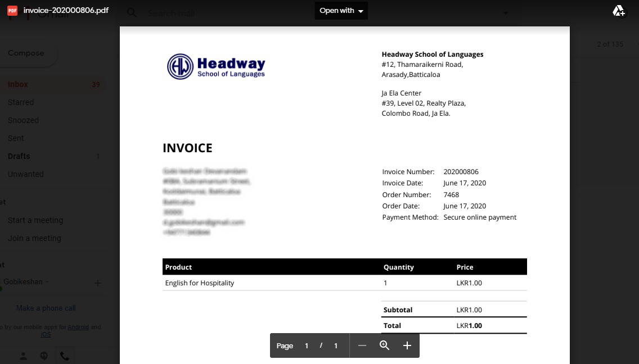
Task: Open the contacts person icon tab
Action: coord(23,356)
